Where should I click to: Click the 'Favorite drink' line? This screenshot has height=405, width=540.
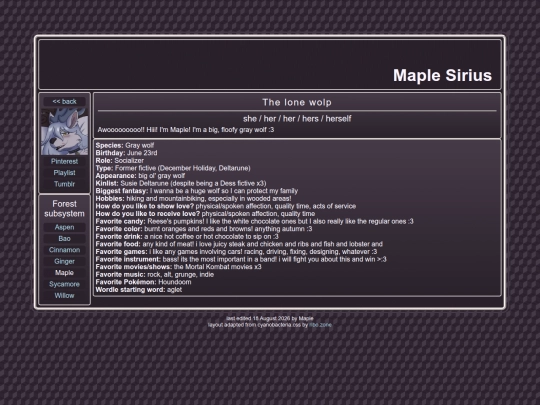(x=187, y=236)
